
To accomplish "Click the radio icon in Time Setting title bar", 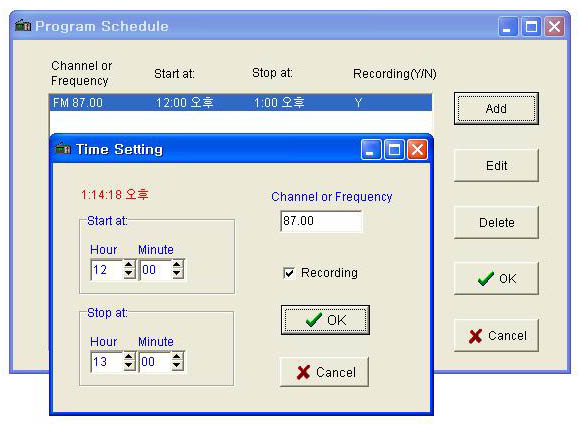I will (x=63, y=149).
